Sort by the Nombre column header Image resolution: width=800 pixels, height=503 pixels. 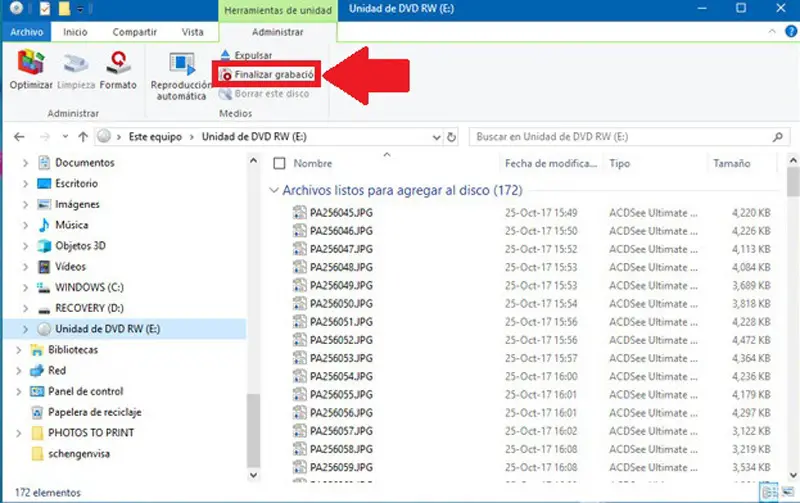[313, 163]
